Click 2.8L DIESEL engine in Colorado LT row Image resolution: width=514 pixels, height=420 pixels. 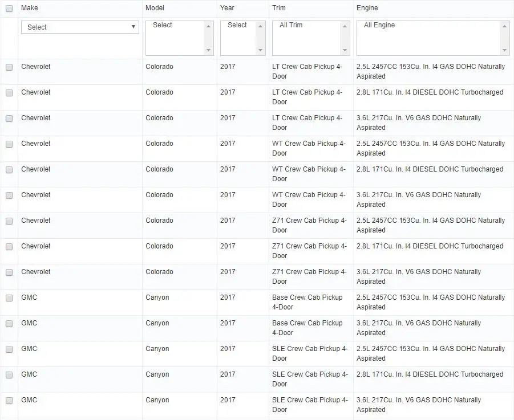(430, 92)
